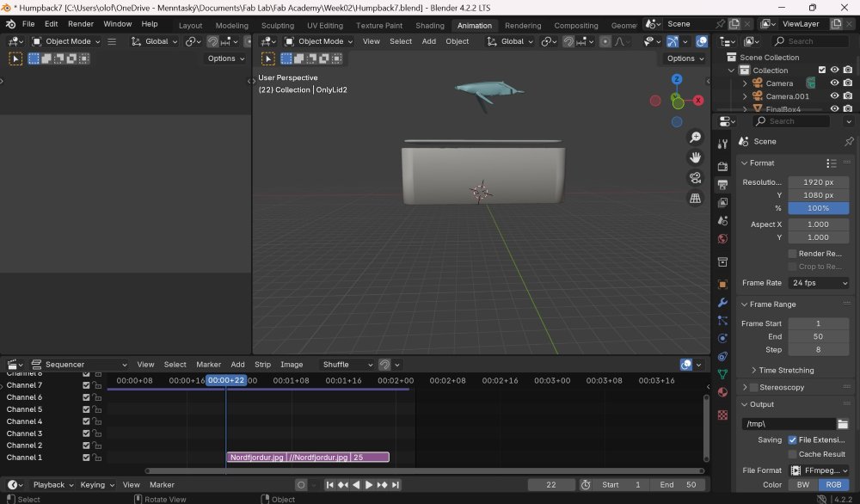
Task: Play animation in reverse
Action: point(356,485)
